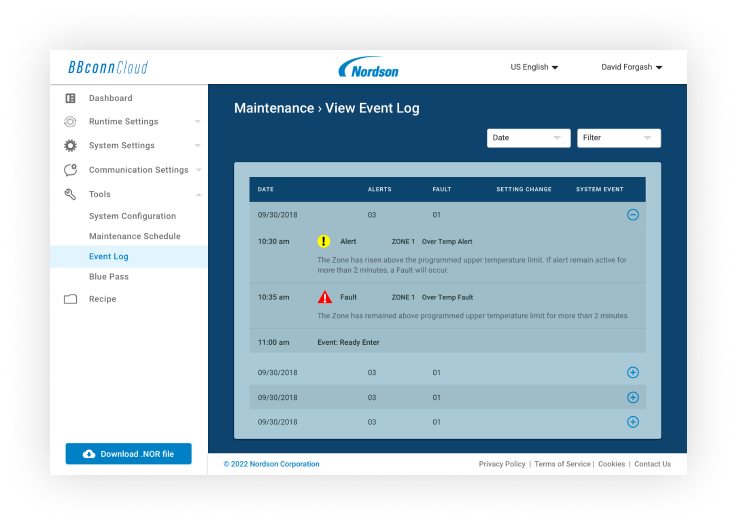
Task: Click the red fault triangle icon
Action: pos(325,297)
